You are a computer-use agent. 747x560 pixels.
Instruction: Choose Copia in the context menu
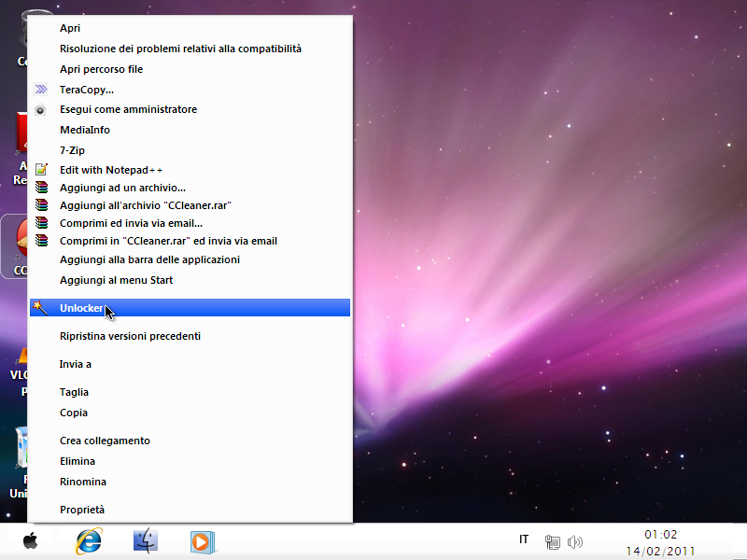tap(190, 413)
